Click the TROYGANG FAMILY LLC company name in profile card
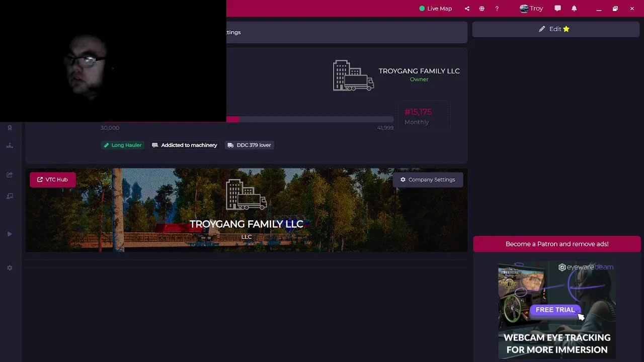 (419, 71)
